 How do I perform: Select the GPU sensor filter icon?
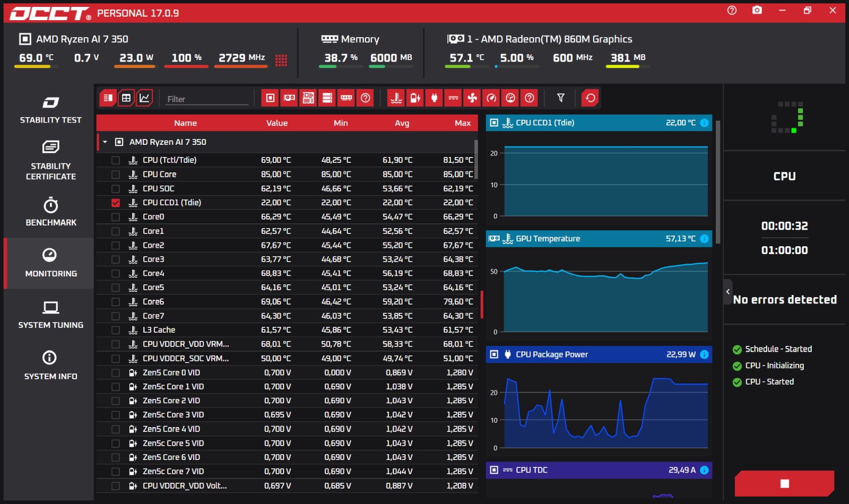[x=289, y=98]
